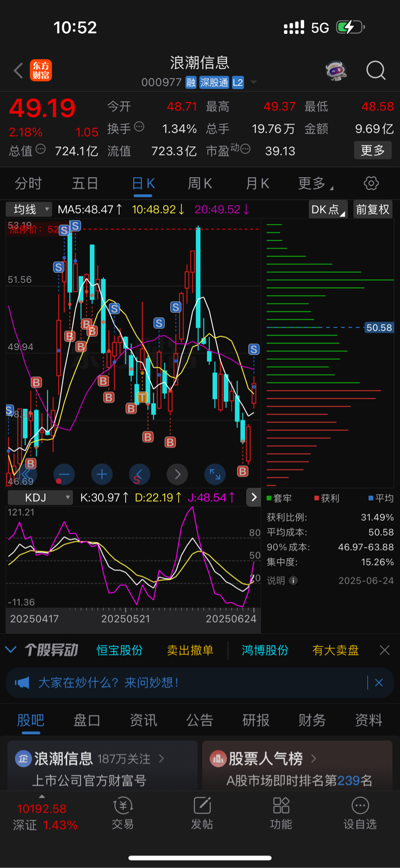This screenshot has width=400, height=868.
Task: Zoom out chart with minus icon
Action: click(x=64, y=474)
